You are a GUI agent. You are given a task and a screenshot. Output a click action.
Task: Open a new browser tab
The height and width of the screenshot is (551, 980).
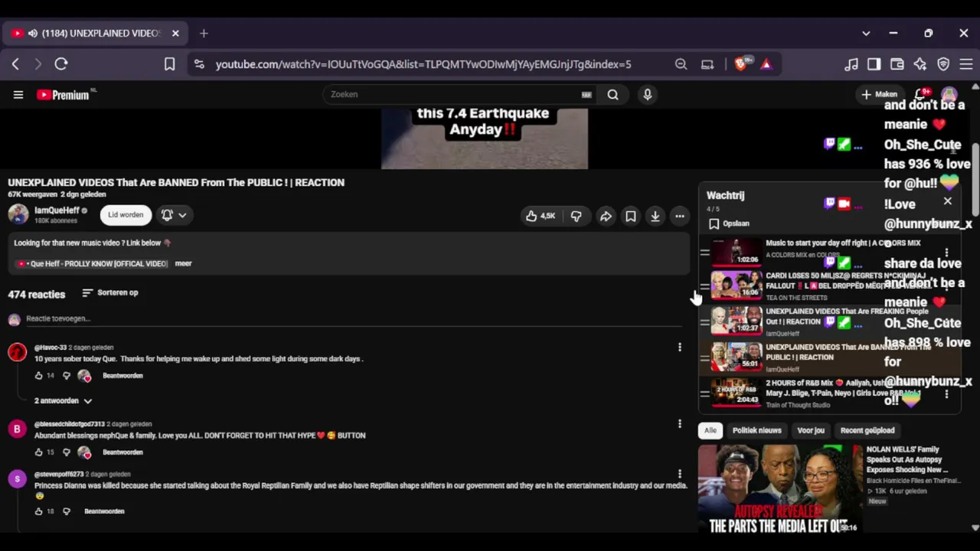coord(204,33)
